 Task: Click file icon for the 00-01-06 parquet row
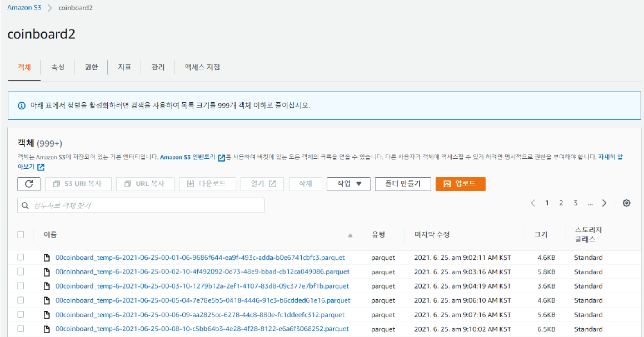point(47,258)
